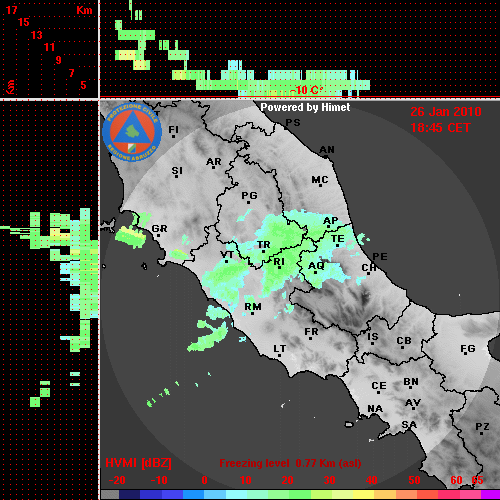Select the date text 26 Jan 2010

pos(446,112)
